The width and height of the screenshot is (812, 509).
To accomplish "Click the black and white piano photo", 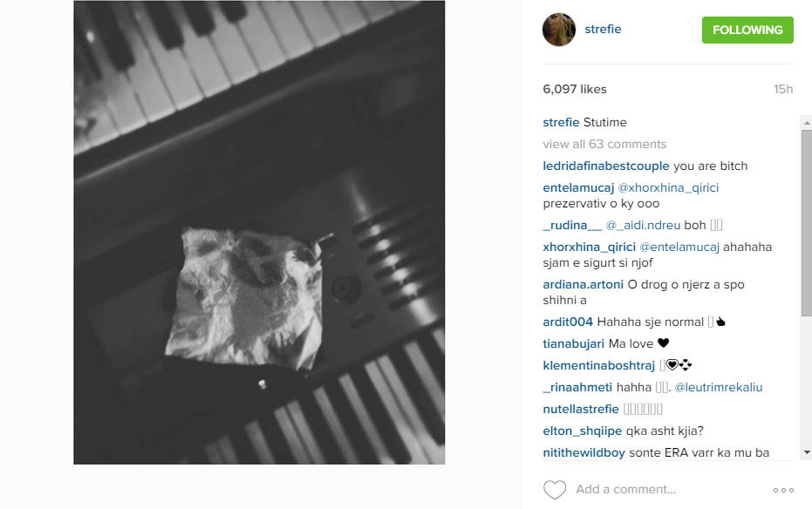I will coord(259,232).
